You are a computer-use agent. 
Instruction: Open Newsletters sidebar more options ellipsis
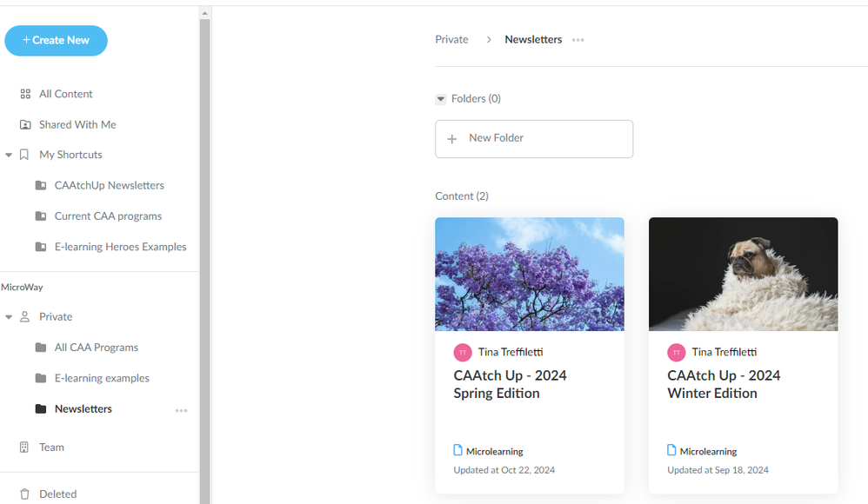click(181, 410)
